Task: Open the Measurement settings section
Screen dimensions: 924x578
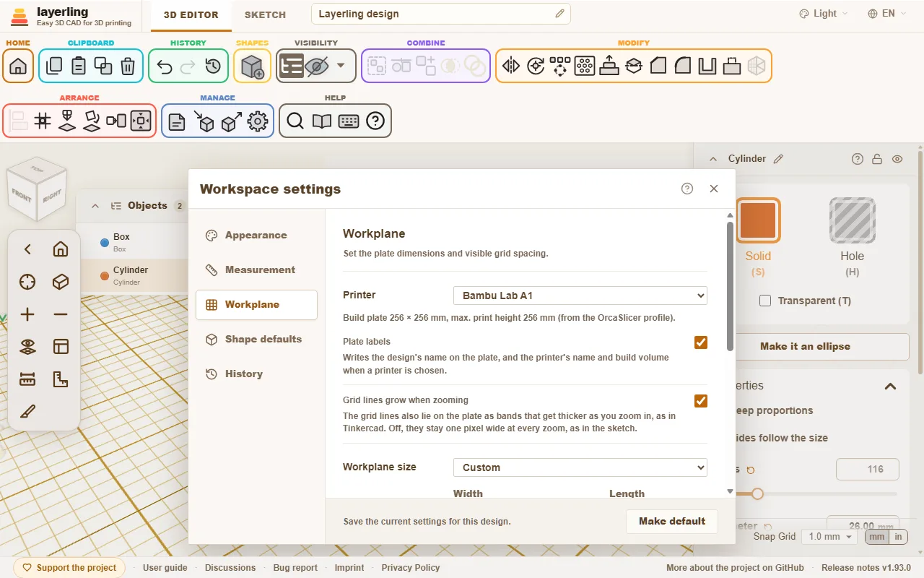Action: (256, 270)
